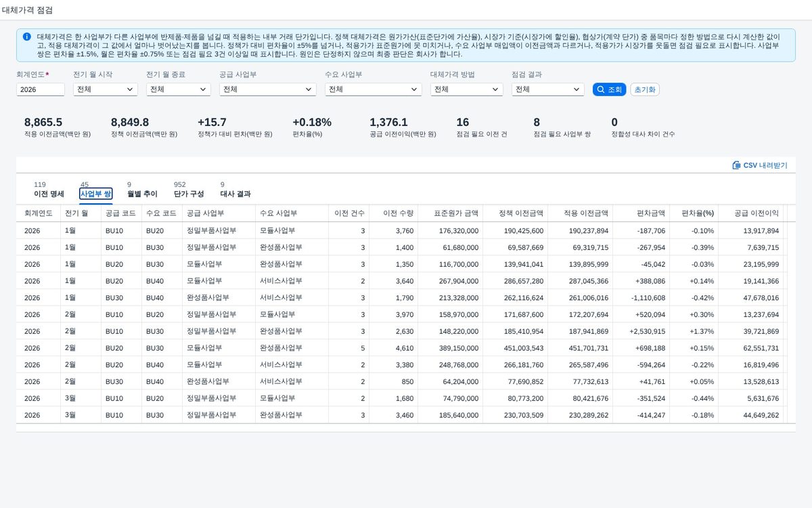
Task: Click the 수요 코드 column header
Action: pos(162,213)
